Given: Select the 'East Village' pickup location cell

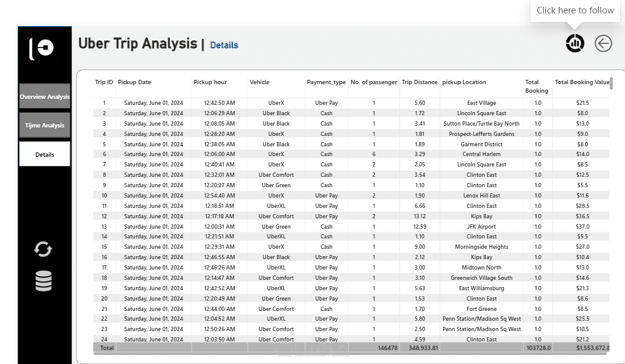Looking at the screenshot, I should tap(482, 103).
